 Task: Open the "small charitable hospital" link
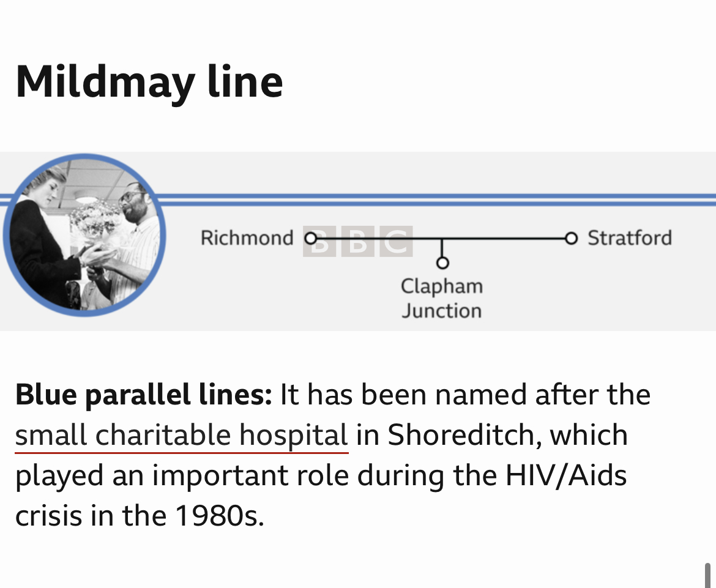coord(181,435)
